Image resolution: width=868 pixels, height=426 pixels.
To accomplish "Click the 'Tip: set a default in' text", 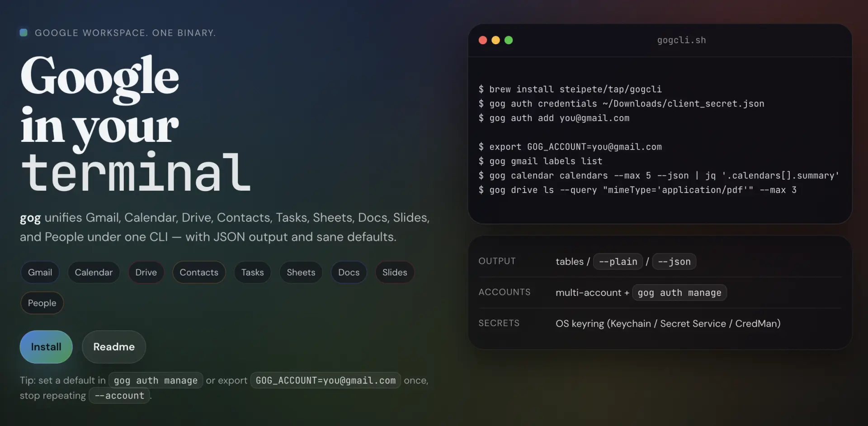I will (x=62, y=380).
